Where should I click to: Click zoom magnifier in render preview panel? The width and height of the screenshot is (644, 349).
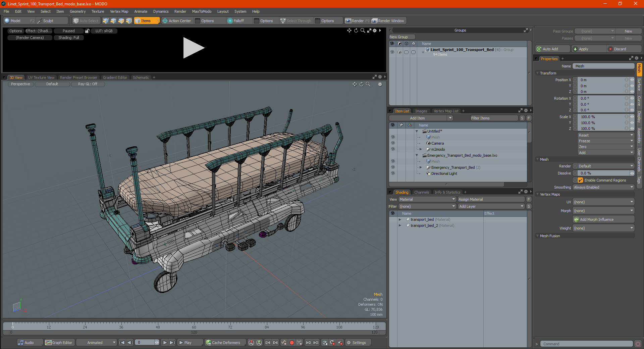click(363, 31)
